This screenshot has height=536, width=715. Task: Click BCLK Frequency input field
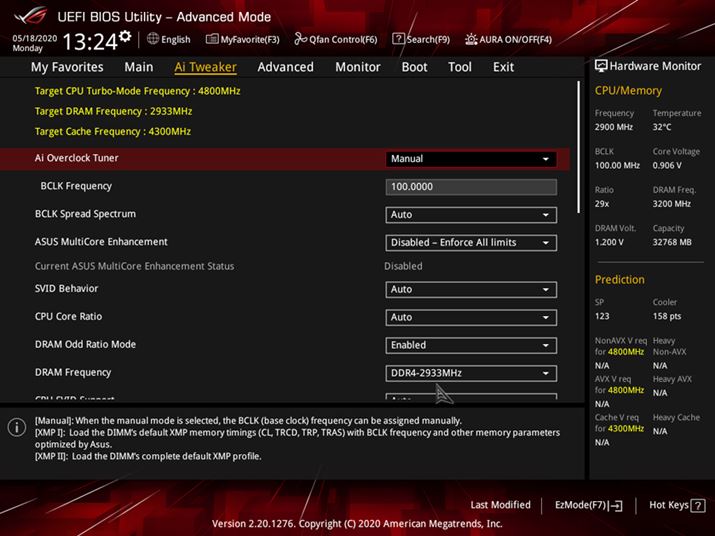click(x=471, y=187)
